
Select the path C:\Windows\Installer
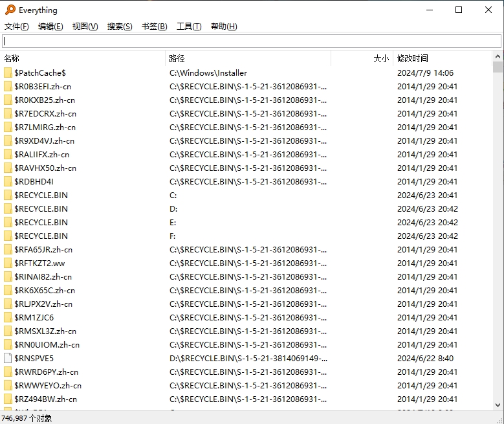point(208,73)
